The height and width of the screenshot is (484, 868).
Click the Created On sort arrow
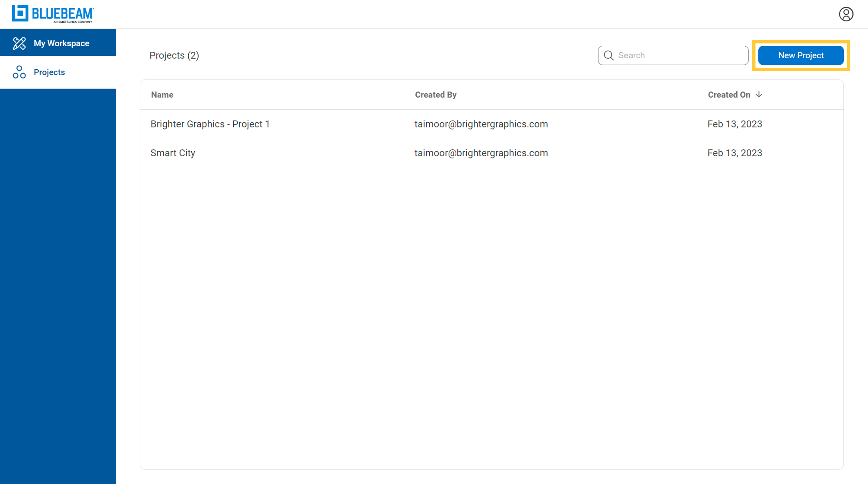tap(759, 95)
